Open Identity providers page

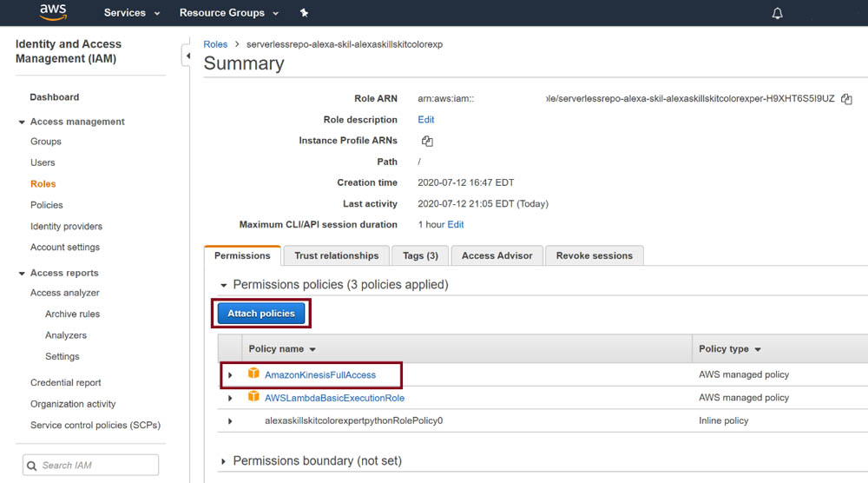tap(67, 226)
